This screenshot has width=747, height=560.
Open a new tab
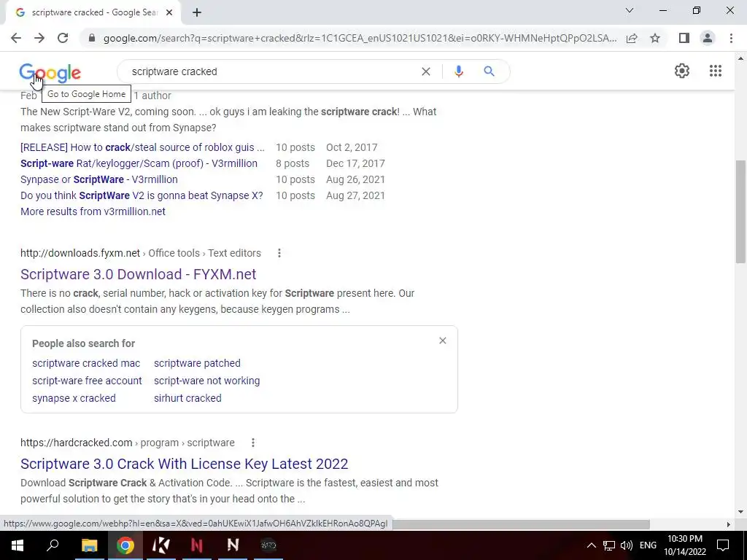pyautogui.click(x=197, y=12)
